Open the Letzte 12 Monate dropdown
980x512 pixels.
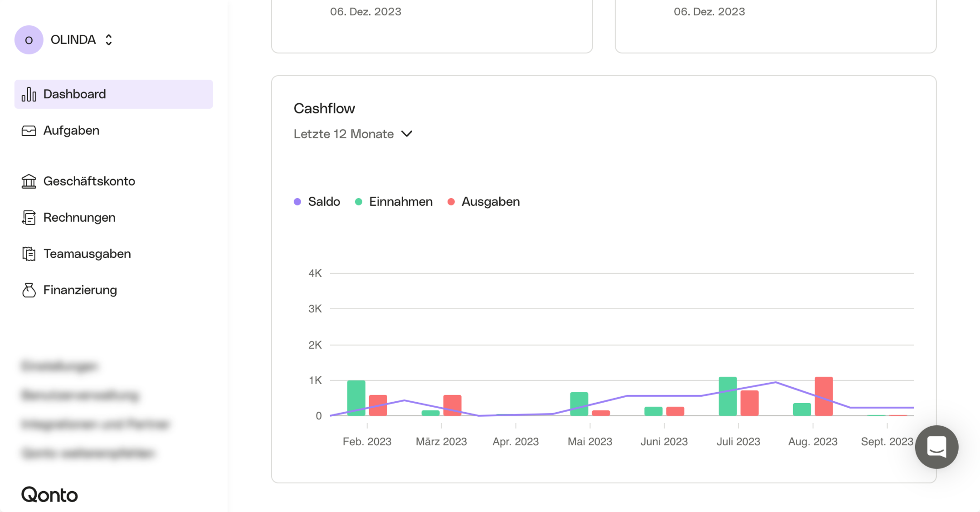coord(344,134)
